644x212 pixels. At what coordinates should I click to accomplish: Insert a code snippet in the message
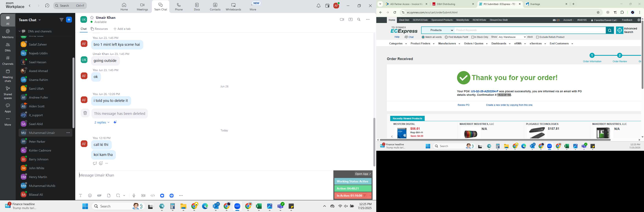point(153,196)
